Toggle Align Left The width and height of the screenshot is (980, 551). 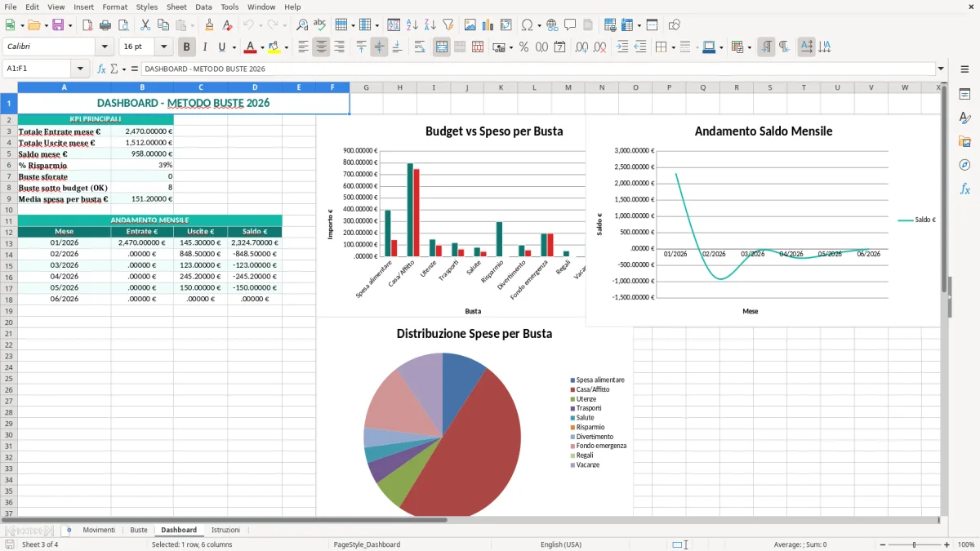(x=303, y=47)
